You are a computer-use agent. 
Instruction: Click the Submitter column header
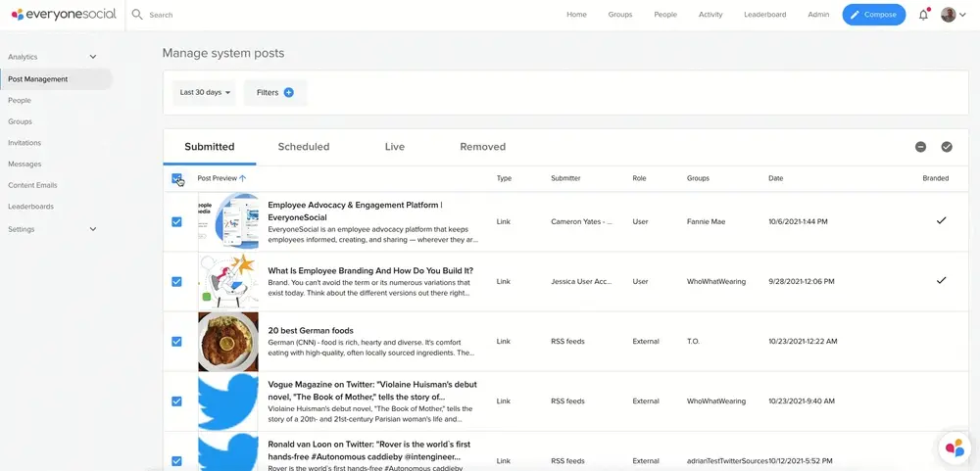point(565,178)
